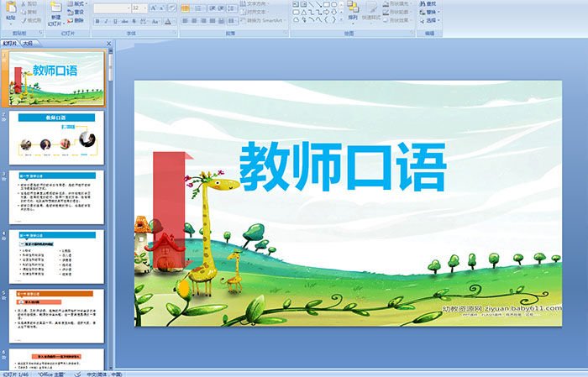This screenshot has height=377, width=588.
Task: Increase font size with the large A icon
Action: [x=154, y=8]
